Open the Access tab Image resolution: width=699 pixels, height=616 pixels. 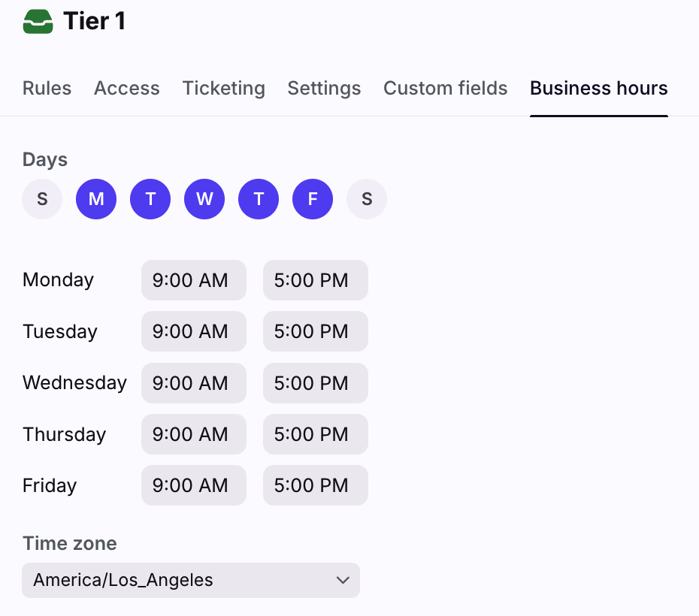pos(127,89)
